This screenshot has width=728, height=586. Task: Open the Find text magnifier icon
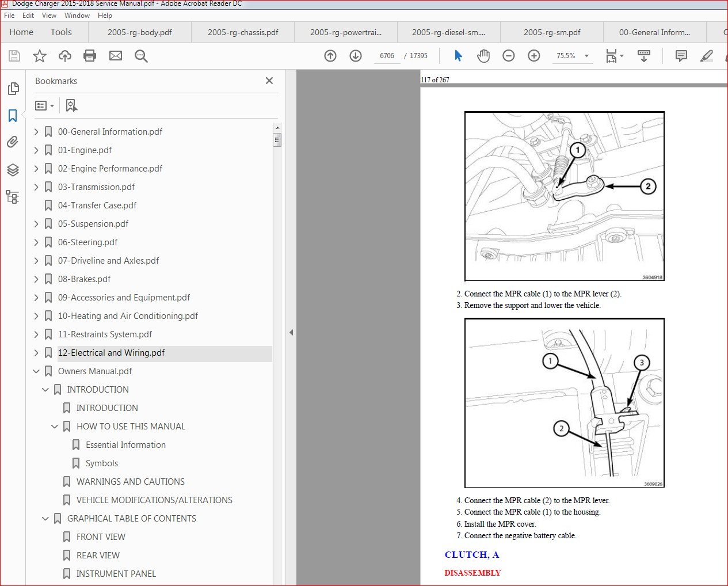(141, 56)
